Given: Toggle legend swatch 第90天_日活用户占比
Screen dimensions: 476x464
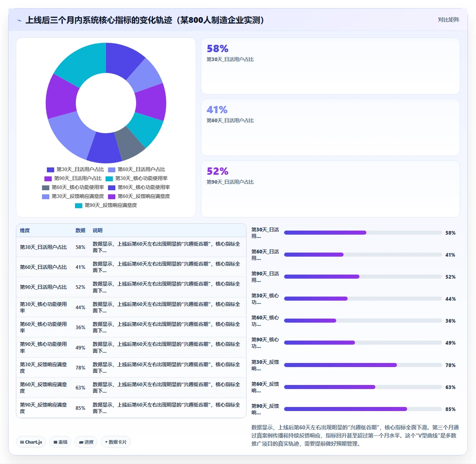Looking at the screenshot, I should (x=48, y=178).
